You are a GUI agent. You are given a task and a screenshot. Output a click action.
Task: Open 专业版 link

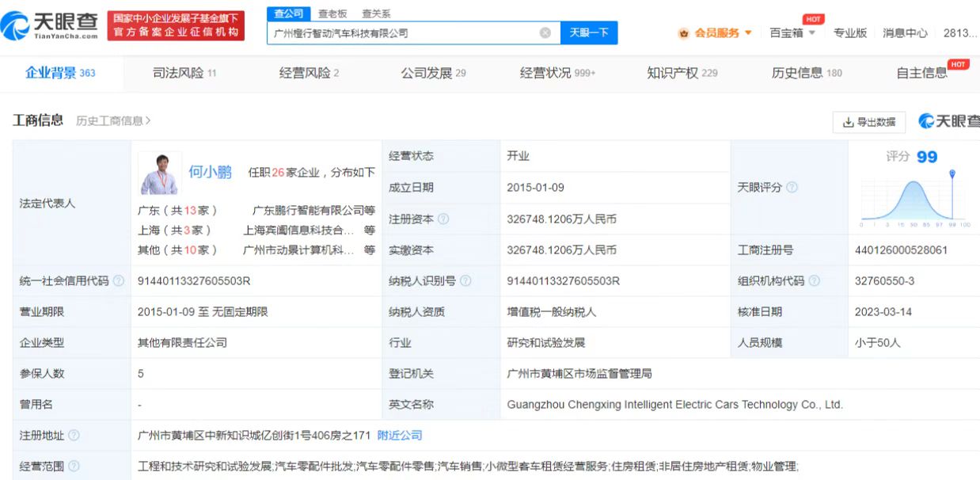tap(850, 33)
